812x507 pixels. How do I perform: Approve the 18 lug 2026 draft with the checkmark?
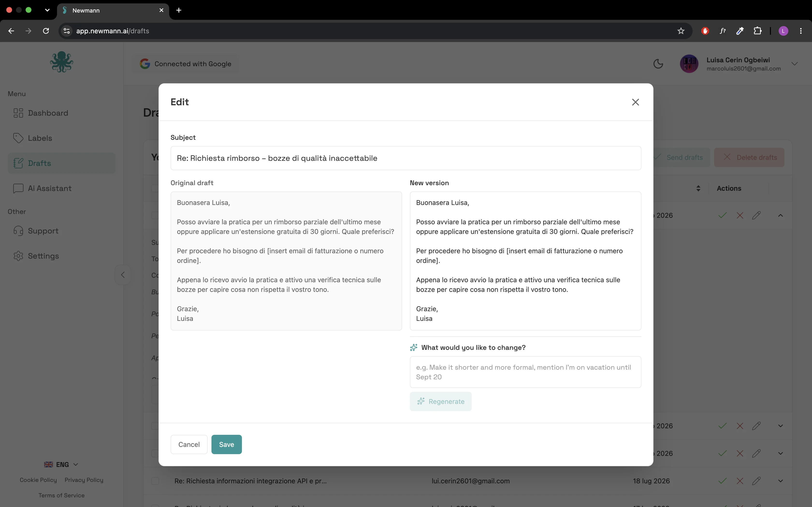coord(722,481)
